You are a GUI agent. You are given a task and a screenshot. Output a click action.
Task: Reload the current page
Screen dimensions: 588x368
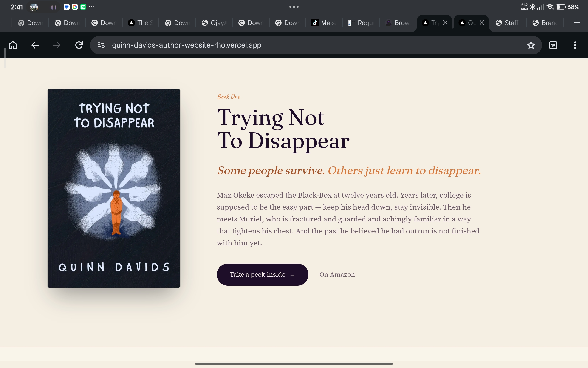tap(79, 45)
